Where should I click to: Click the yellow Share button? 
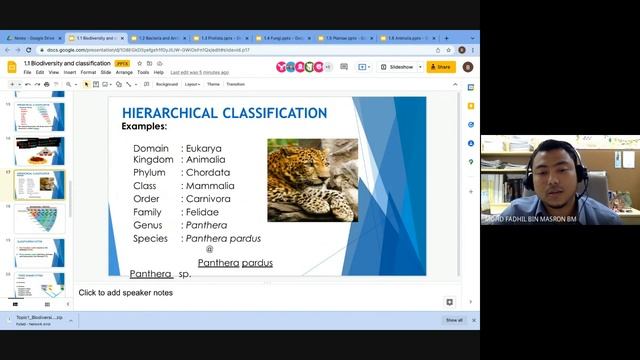441,67
